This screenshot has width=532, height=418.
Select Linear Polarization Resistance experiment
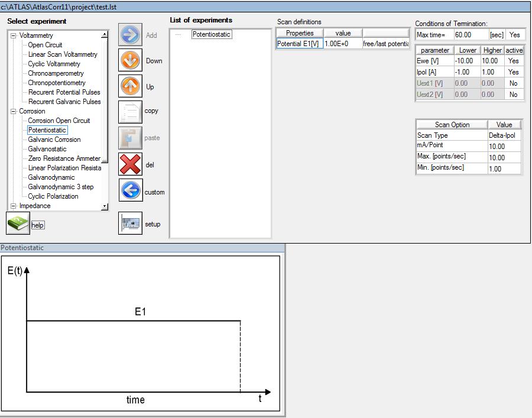tap(64, 169)
